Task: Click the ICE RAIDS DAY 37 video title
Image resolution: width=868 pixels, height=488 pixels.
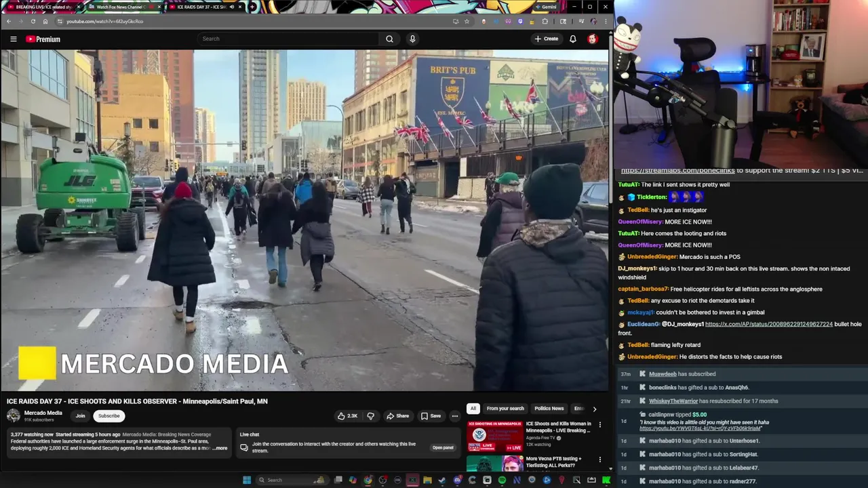Action: click(x=137, y=401)
